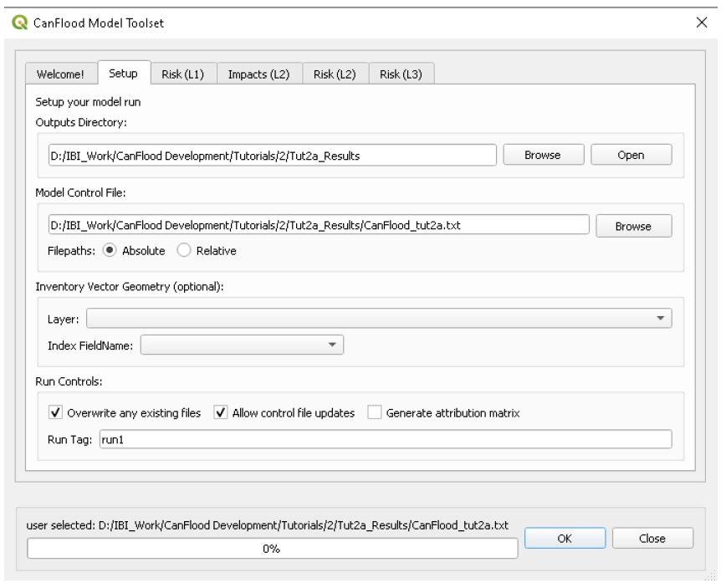Expand the inventory Layer dropdown
The image size is (726, 588).
pyautogui.click(x=379, y=319)
